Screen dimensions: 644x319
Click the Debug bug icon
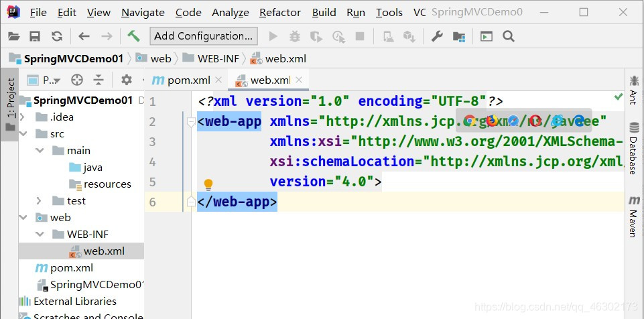tap(294, 37)
